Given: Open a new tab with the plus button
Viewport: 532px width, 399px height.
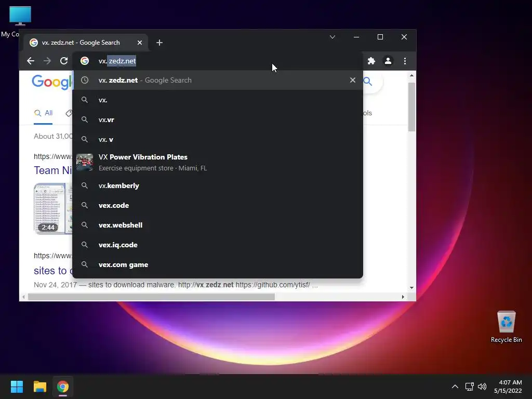Looking at the screenshot, I should point(159,43).
